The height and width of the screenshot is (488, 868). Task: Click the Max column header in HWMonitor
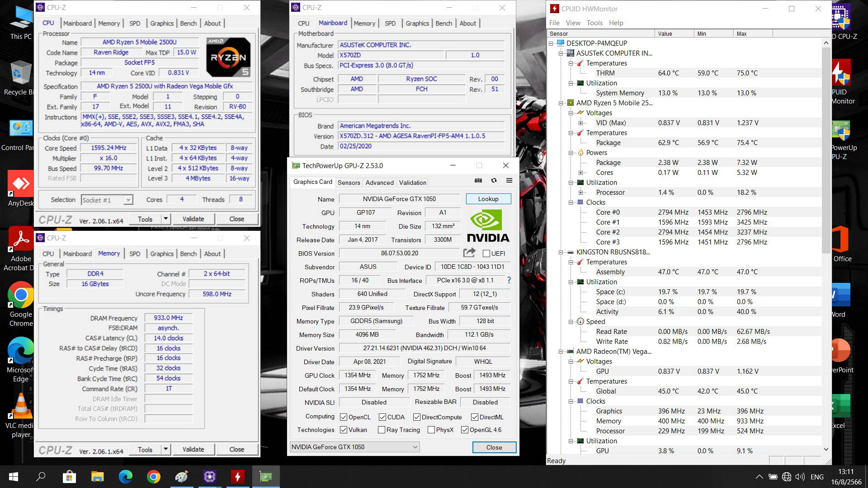753,33
